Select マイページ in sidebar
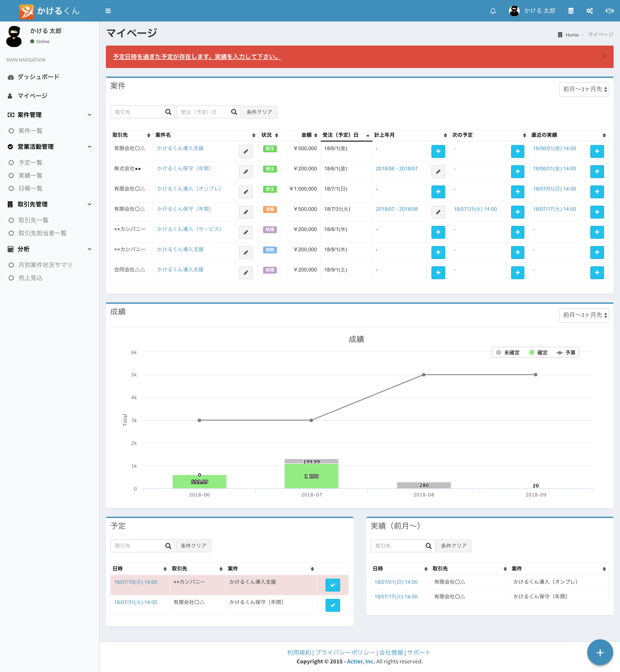The width and height of the screenshot is (620, 672). (x=49, y=96)
